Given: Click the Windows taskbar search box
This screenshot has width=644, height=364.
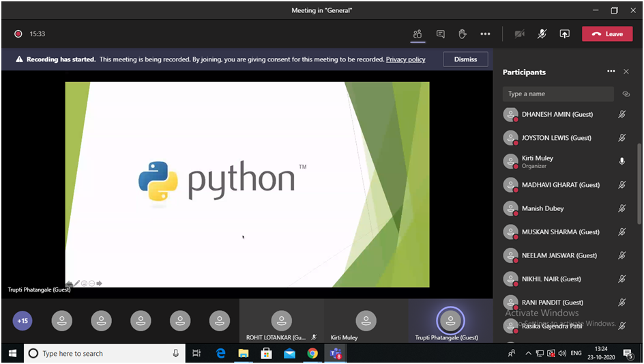Looking at the screenshot, I should point(105,353).
